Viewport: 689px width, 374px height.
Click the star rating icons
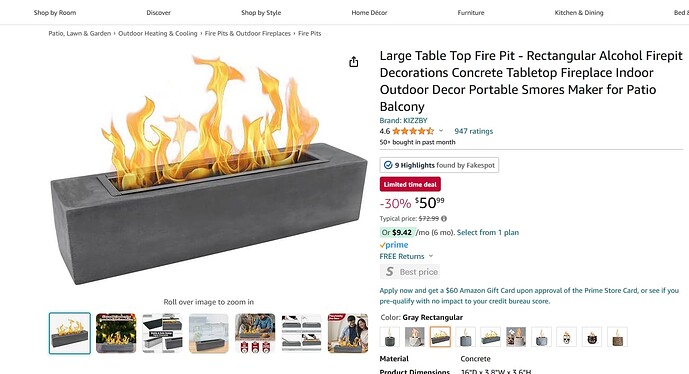click(x=413, y=131)
